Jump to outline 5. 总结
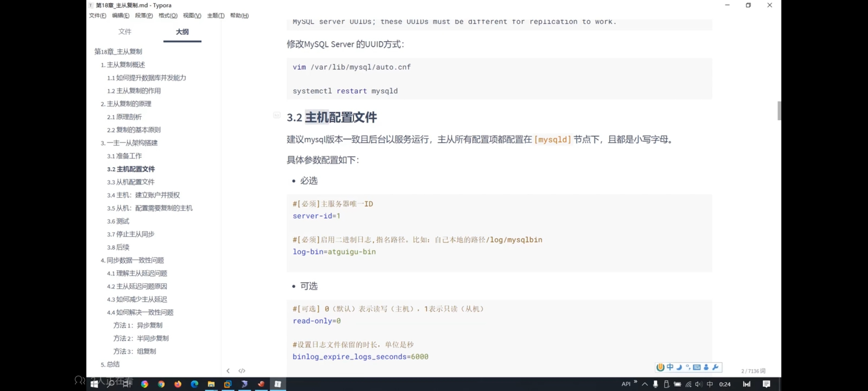868x391 pixels. (x=110, y=364)
